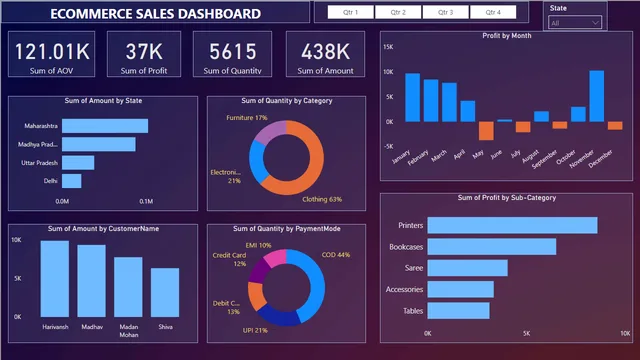Select the Delhi bar in Amount by State
The height and width of the screenshot is (360, 640).
pos(71,181)
